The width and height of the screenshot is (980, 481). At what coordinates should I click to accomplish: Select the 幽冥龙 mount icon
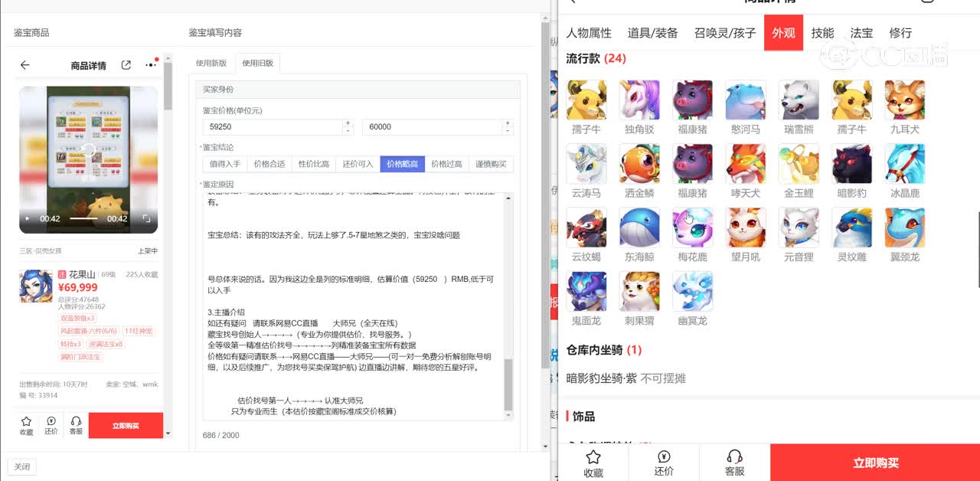click(692, 291)
